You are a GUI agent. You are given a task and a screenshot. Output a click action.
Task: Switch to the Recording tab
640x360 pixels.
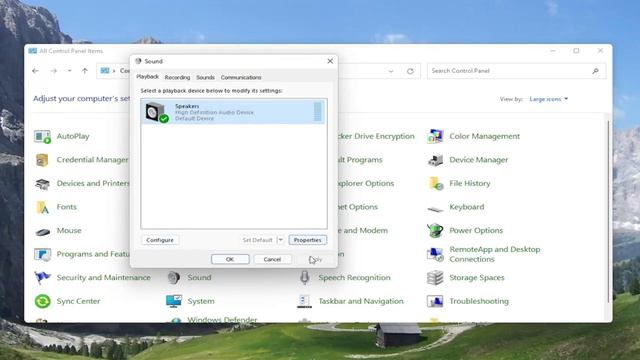pos(177,78)
